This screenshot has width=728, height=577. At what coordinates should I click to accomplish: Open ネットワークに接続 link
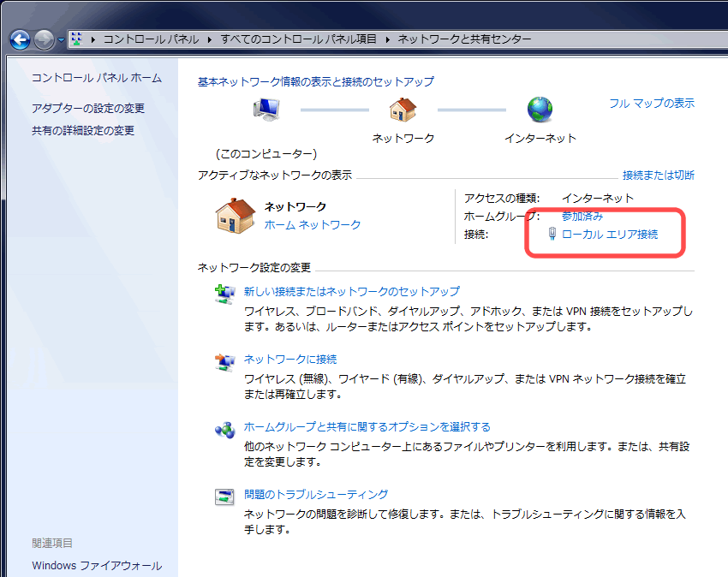click(290, 360)
